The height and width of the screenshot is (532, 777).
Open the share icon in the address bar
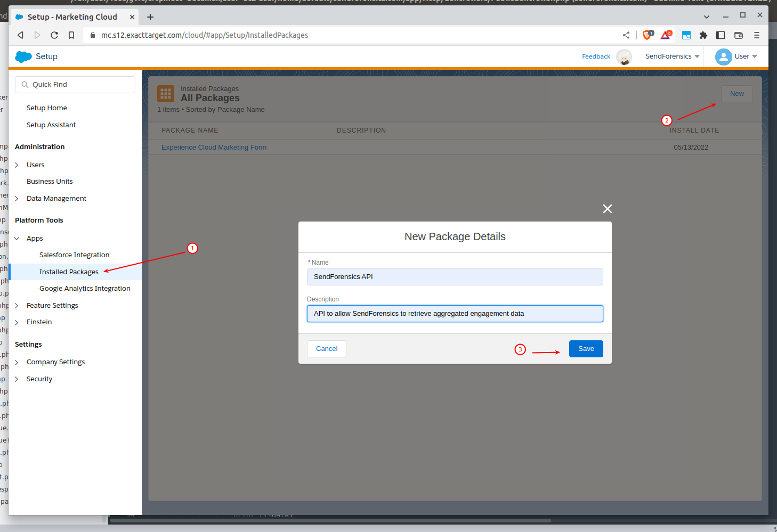pos(626,35)
